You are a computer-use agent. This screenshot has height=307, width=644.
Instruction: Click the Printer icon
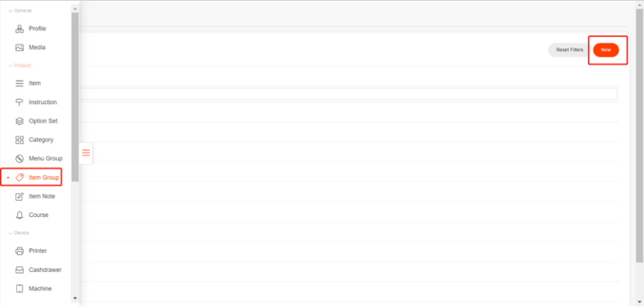point(19,251)
